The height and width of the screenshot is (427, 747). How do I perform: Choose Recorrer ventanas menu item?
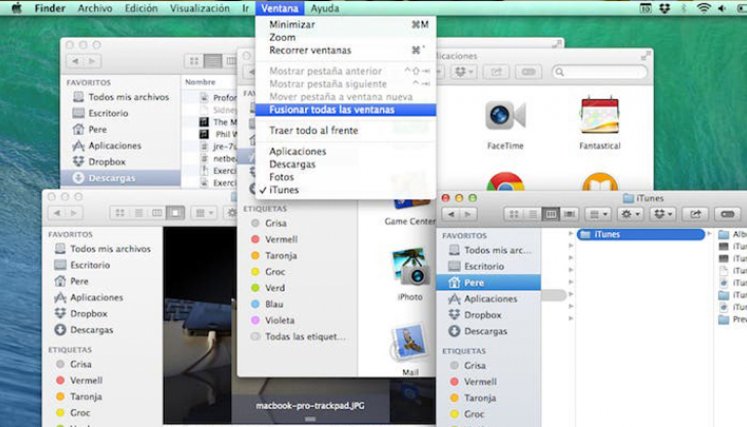point(345,50)
